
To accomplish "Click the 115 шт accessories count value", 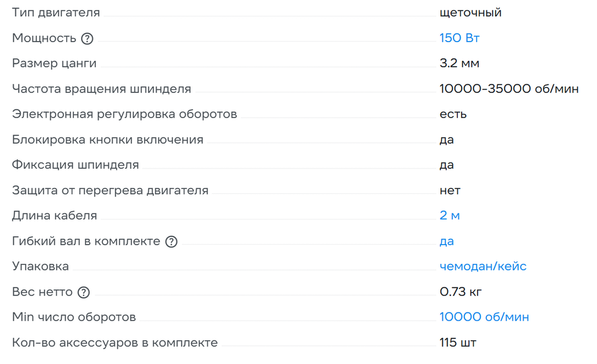I will coord(458,343).
